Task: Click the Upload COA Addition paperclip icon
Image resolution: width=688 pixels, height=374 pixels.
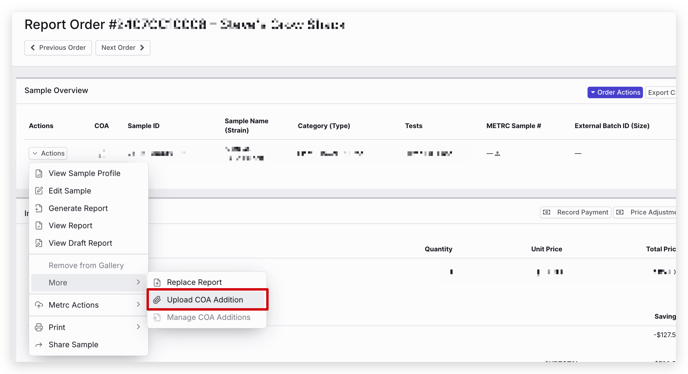Action: (157, 300)
